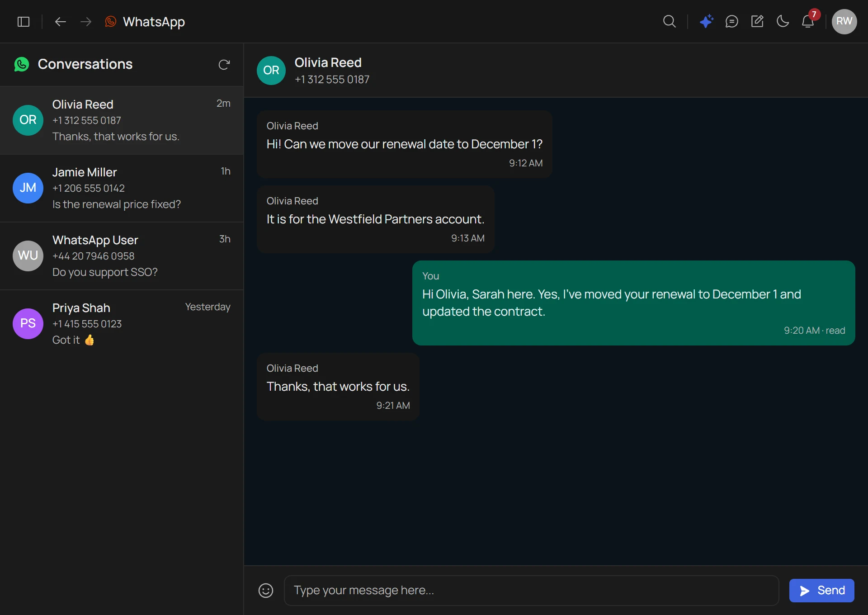This screenshot has width=868, height=615.
Task: Select message about renewal date December 1
Action: [404, 144]
